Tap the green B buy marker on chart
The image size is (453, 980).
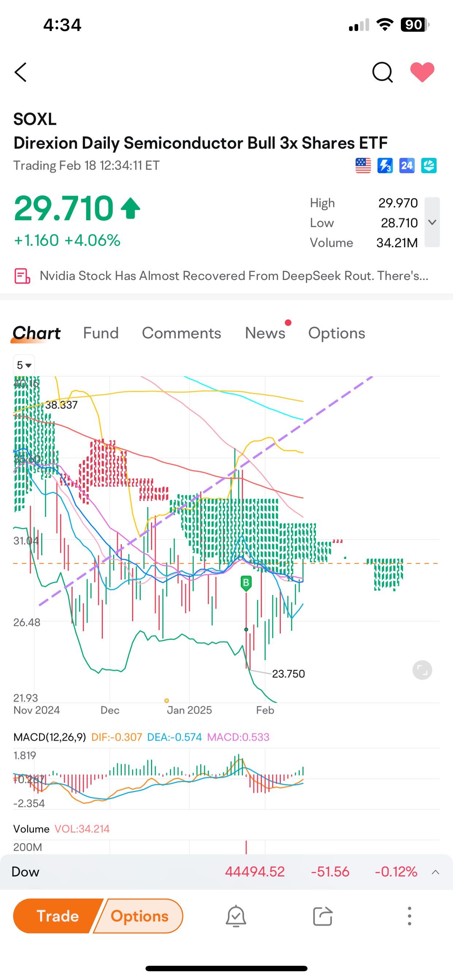pos(246,583)
